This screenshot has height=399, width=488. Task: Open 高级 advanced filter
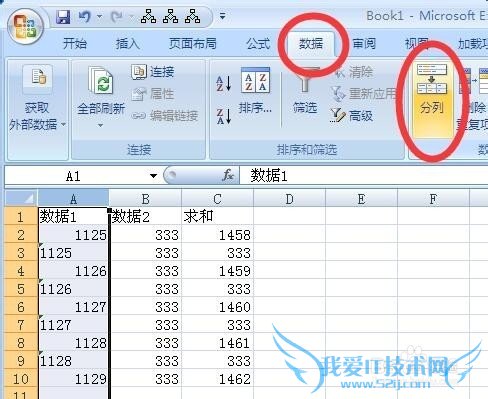(x=351, y=116)
